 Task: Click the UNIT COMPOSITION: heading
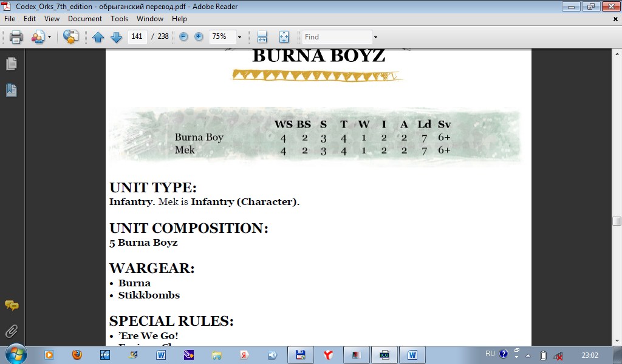(189, 228)
